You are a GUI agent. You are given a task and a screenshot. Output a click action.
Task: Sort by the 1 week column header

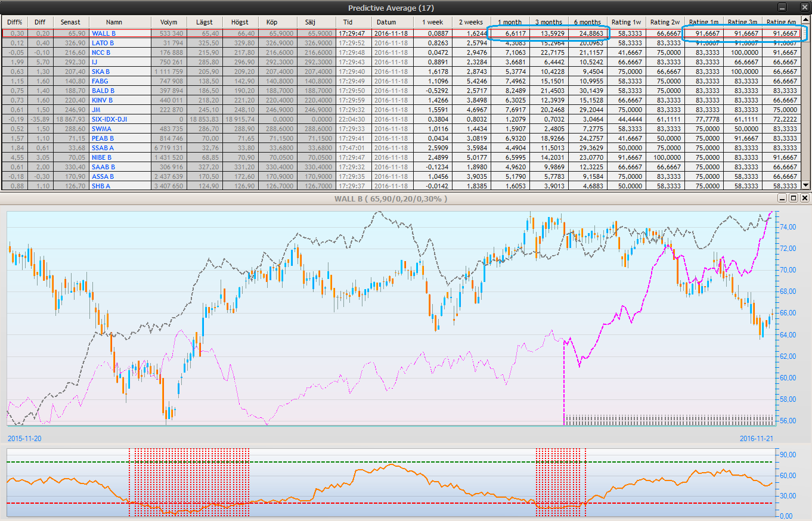(x=432, y=22)
